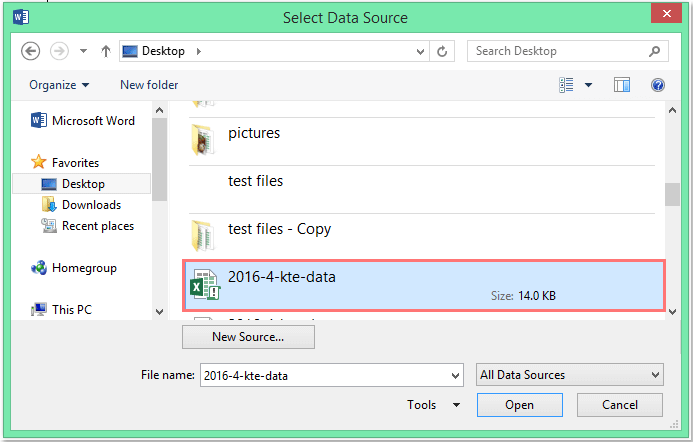Image resolution: width=693 pixels, height=442 pixels.
Task: Click the file list scroll down arrow
Action: pyautogui.click(x=672, y=312)
